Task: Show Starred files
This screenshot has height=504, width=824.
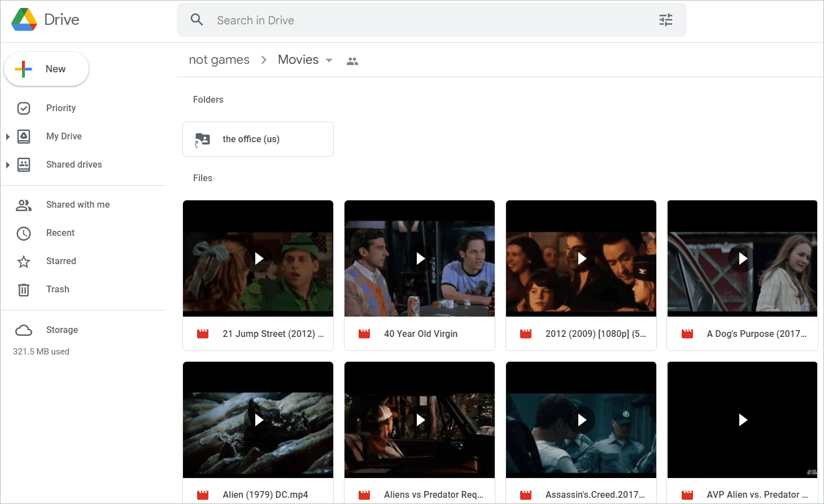Action: [61, 261]
